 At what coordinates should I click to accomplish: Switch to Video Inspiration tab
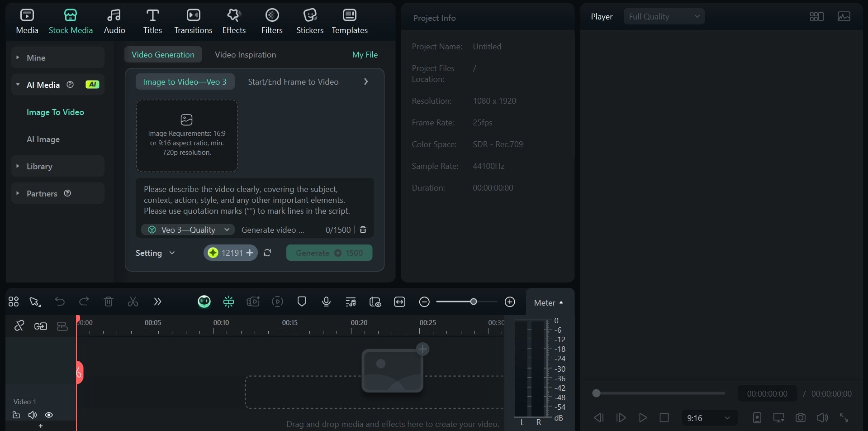245,55
